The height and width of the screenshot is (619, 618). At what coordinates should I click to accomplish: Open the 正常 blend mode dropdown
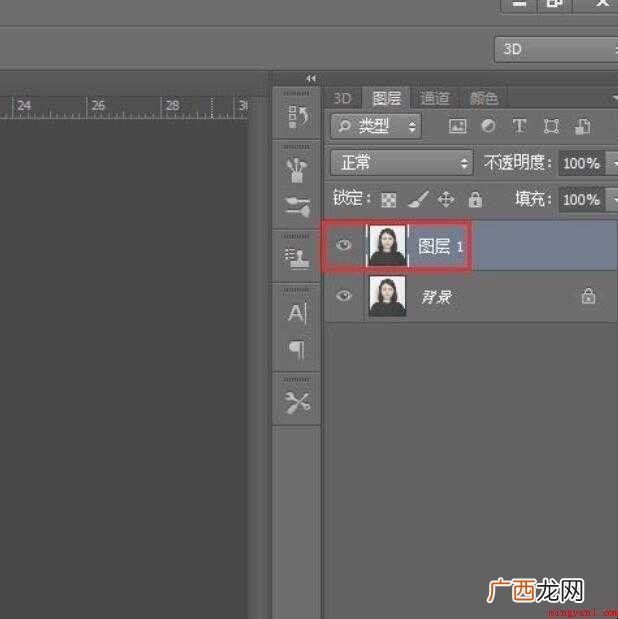[x=401, y=163]
